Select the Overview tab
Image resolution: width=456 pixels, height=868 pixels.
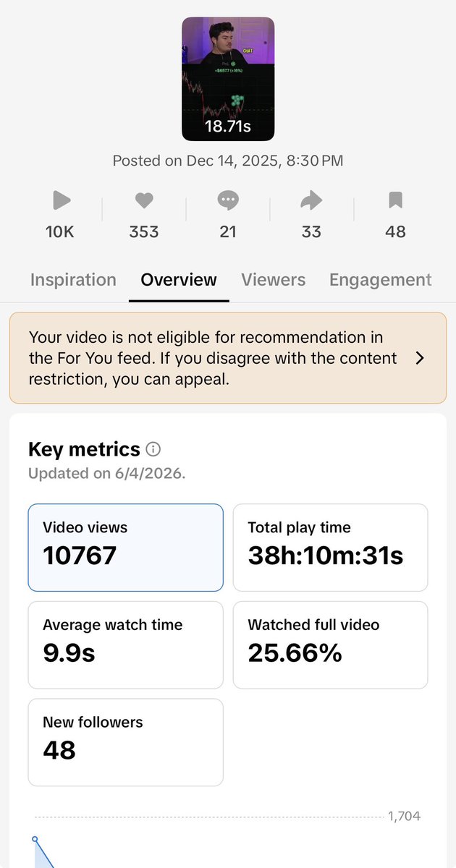pyautogui.click(x=179, y=280)
